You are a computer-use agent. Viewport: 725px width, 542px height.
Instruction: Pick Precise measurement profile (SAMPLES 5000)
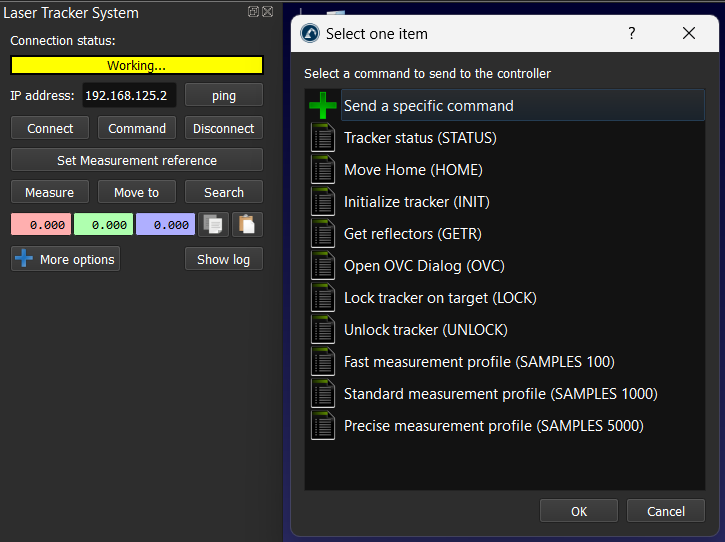[493, 426]
